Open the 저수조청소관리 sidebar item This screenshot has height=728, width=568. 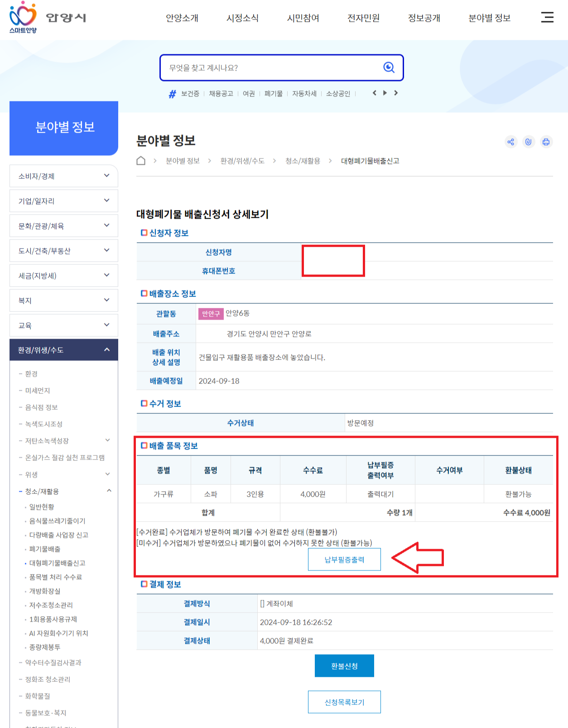pyautogui.click(x=51, y=605)
